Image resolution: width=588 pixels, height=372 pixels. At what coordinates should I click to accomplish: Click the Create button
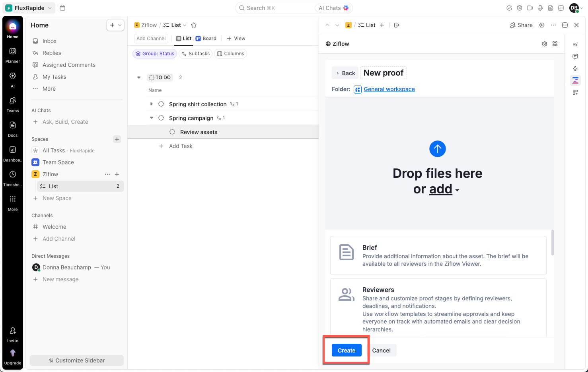[x=347, y=350]
